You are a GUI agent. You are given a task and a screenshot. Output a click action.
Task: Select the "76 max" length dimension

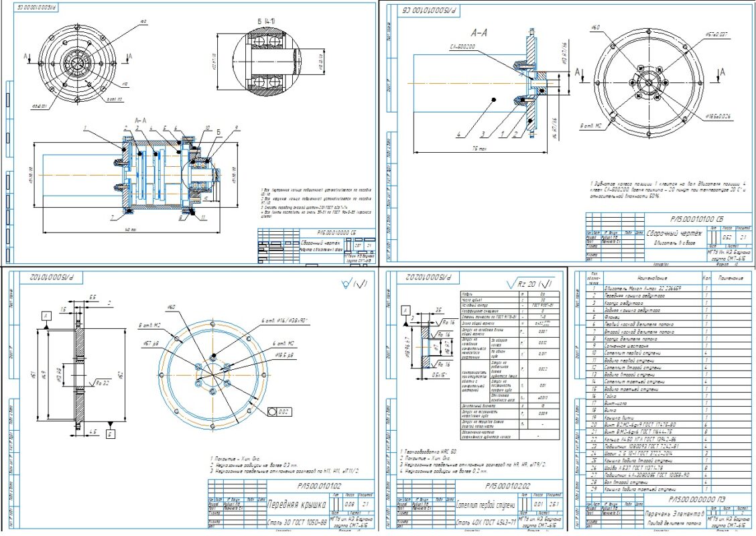click(x=479, y=149)
